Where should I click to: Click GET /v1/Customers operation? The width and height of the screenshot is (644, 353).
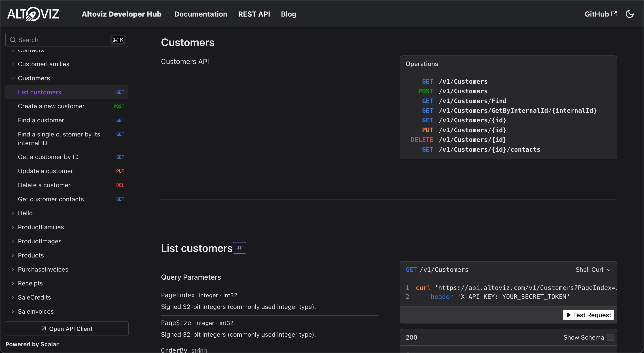(455, 82)
